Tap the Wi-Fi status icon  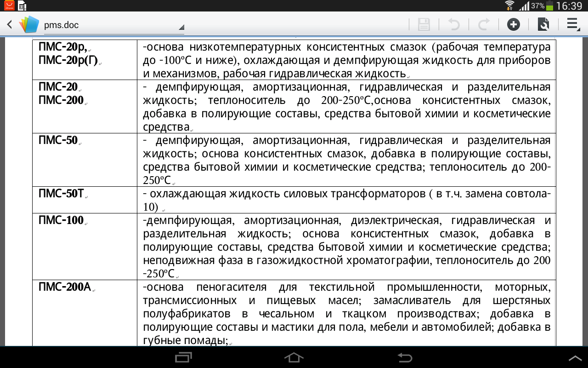pos(509,6)
